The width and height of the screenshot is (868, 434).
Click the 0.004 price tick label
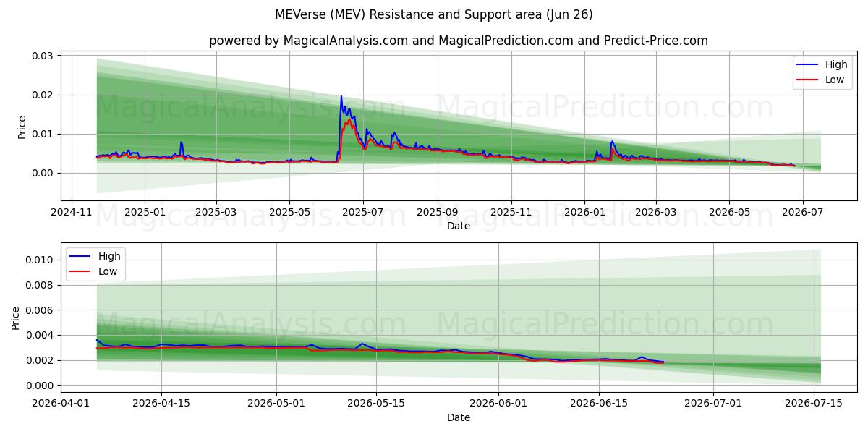[x=39, y=335]
